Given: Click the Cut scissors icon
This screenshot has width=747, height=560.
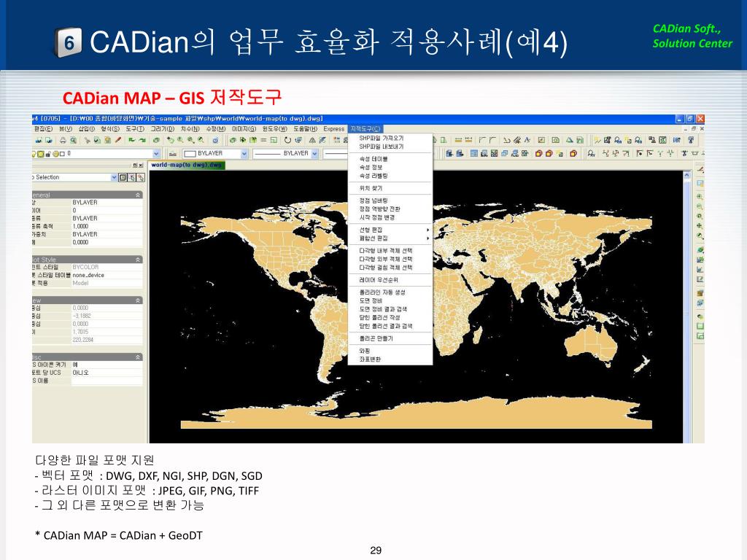Looking at the screenshot, I should click(88, 141).
